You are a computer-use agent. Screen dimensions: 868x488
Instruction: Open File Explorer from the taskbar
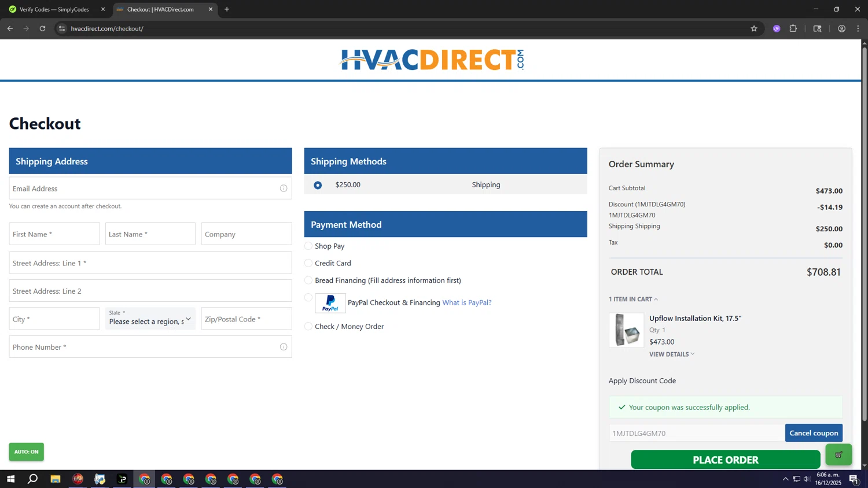[x=56, y=479]
